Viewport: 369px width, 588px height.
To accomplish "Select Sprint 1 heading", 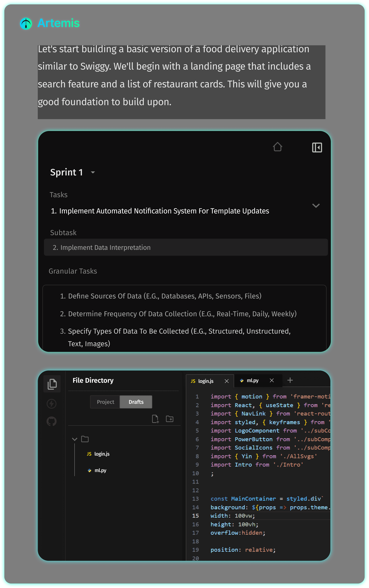I will point(66,172).
